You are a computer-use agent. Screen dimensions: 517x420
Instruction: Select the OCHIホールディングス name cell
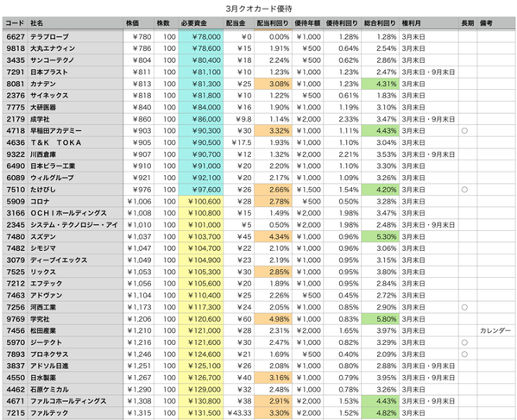tap(75, 213)
